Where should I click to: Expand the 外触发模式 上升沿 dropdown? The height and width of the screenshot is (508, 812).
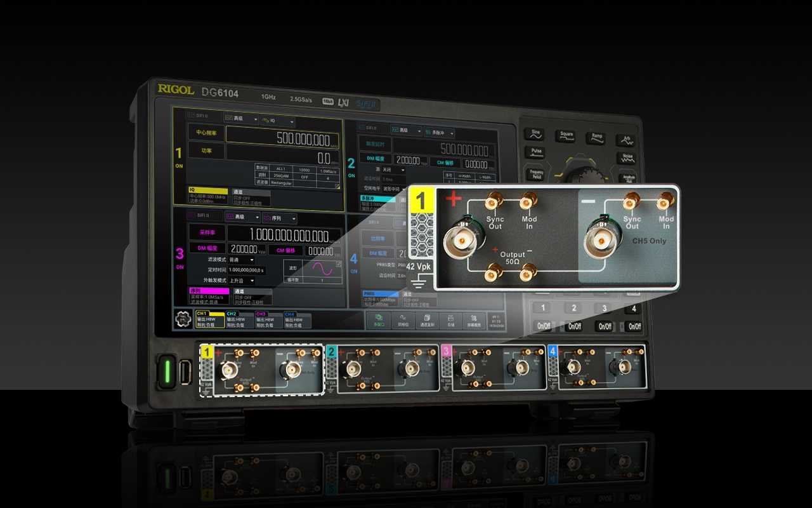pos(242,280)
